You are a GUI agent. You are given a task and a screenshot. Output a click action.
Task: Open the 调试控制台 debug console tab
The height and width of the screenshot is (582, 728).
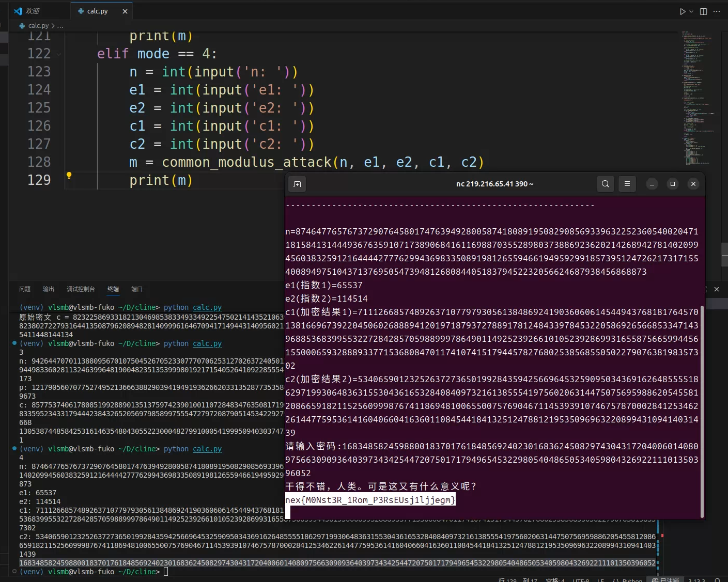click(x=81, y=289)
